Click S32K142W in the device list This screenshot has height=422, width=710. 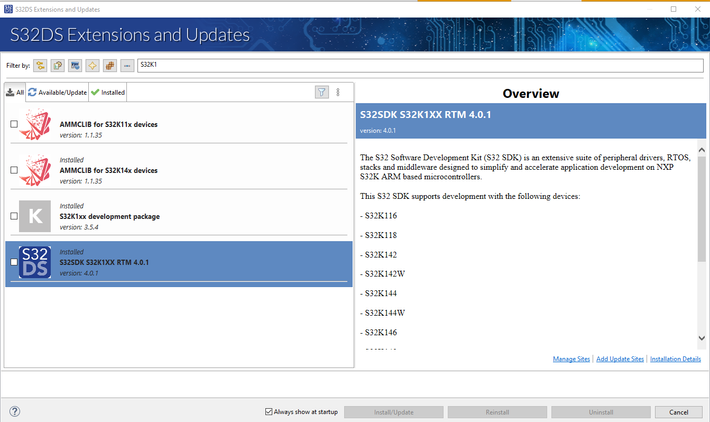click(385, 274)
